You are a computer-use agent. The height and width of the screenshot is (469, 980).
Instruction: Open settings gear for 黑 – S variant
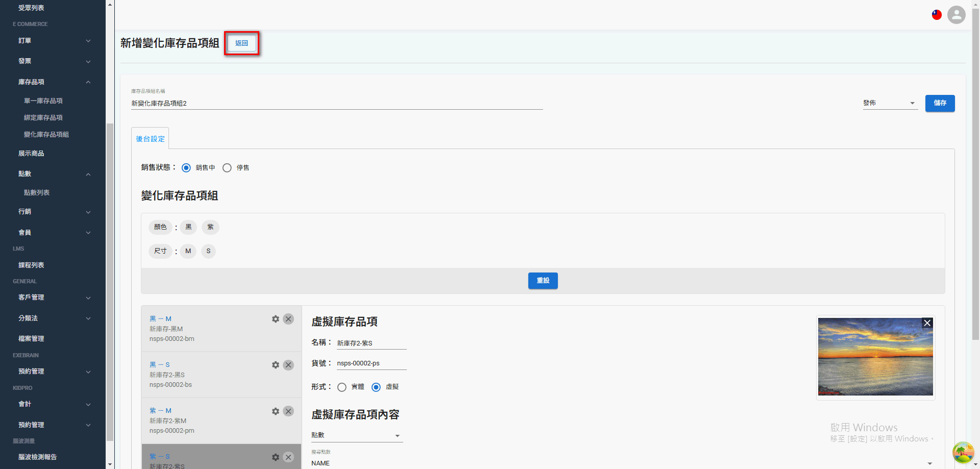276,365
